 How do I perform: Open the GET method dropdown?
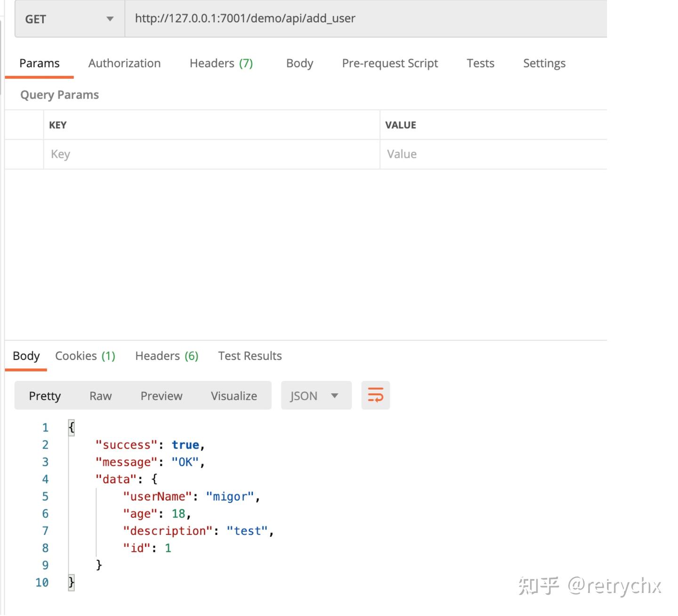(x=70, y=19)
